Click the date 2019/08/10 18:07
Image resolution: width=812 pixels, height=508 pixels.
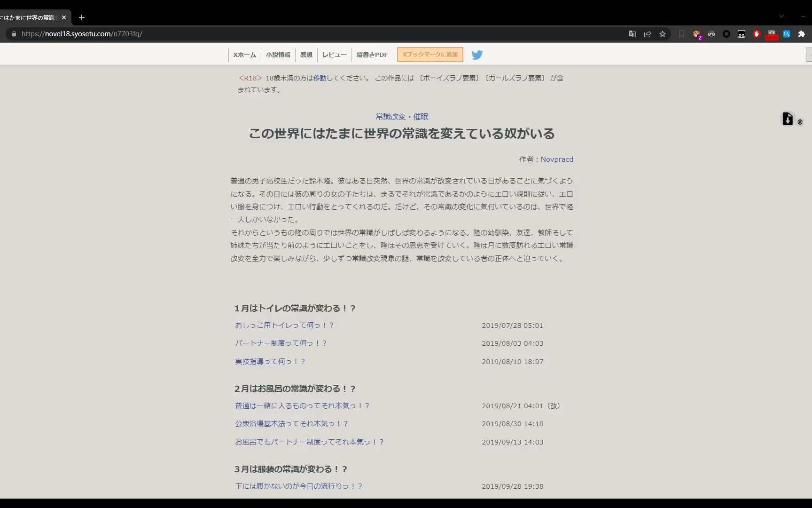(x=513, y=362)
